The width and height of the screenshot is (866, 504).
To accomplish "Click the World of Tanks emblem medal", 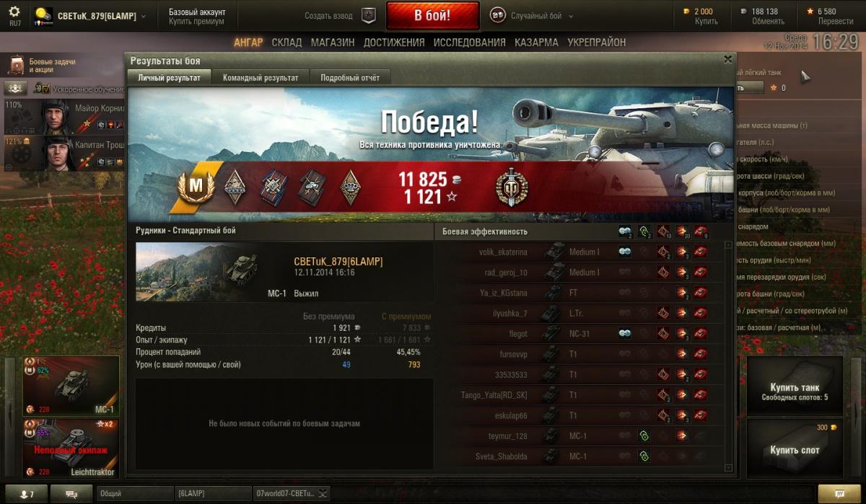I will (512, 188).
